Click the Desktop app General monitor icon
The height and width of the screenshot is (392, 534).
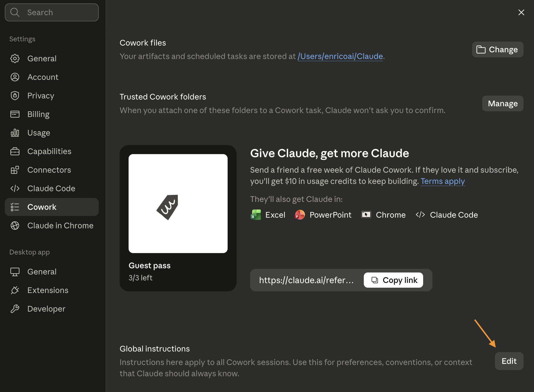coord(15,272)
